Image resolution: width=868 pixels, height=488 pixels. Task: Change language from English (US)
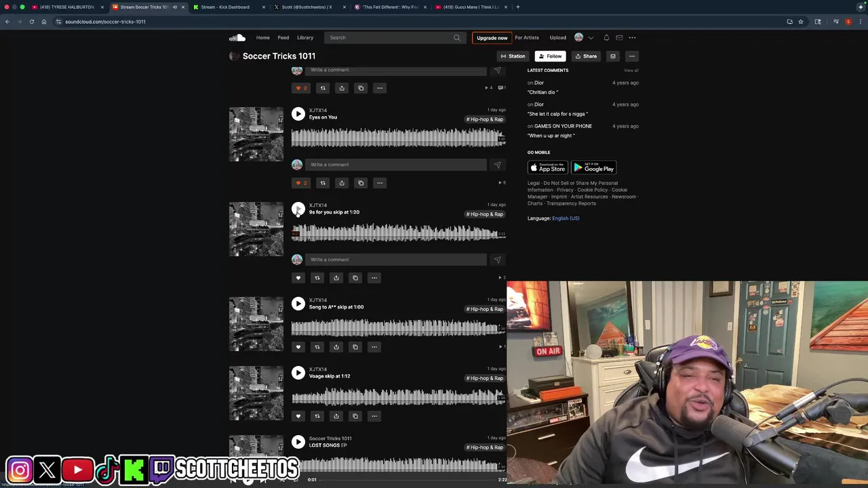pyautogui.click(x=566, y=218)
